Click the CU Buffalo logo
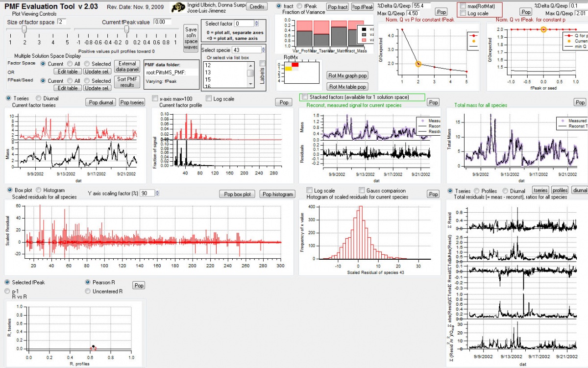Image resolution: width=588 pixels, height=368 pixels. (x=179, y=7)
